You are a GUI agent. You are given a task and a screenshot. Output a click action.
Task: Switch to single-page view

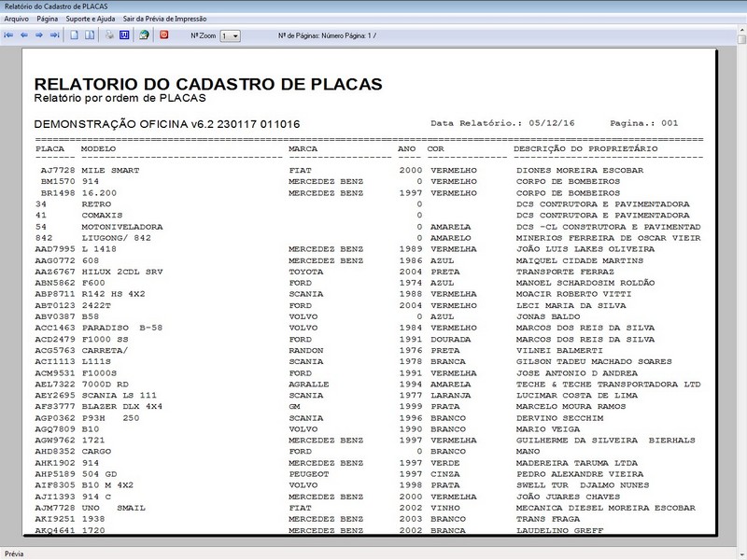pos(74,35)
